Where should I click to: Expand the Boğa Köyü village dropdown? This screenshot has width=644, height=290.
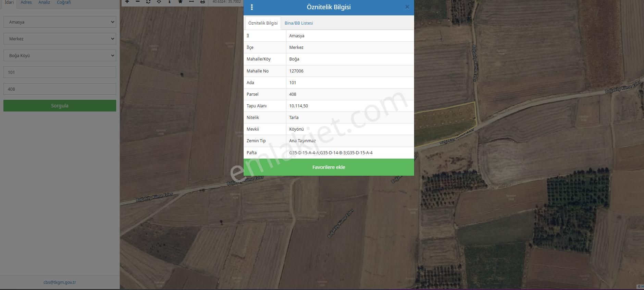pyautogui.click(x=60, y=55)
